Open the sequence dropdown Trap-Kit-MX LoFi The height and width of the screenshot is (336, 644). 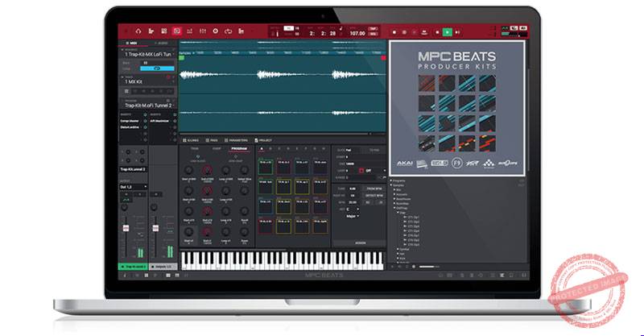(x=148, y=54)
